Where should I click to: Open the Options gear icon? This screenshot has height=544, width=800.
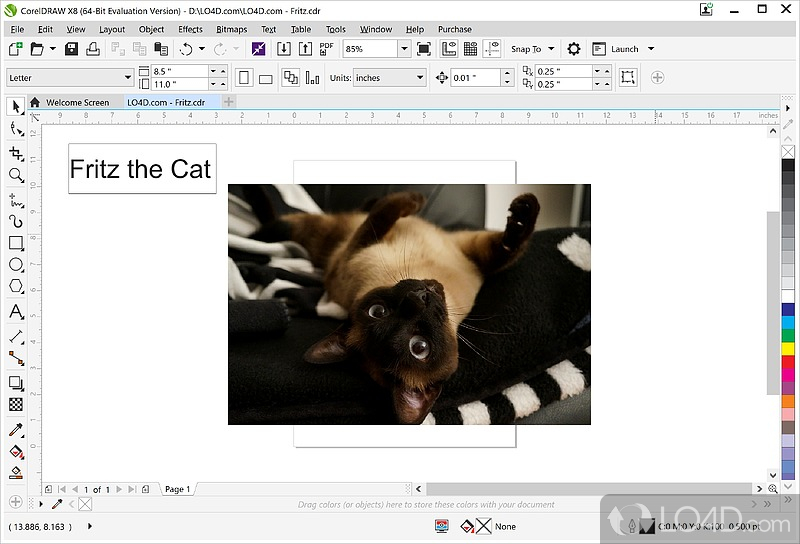573,48
